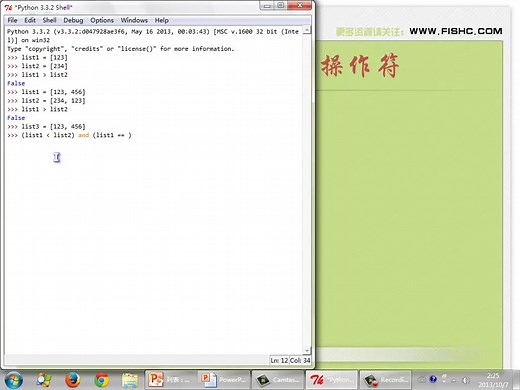Click the blue help icon in system tray

click(x=433, y=379)
